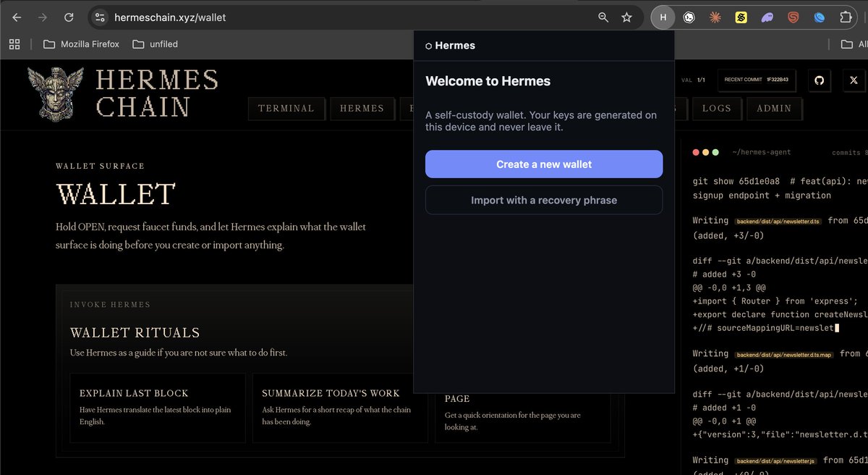Click the HERMES CHAIN site title
Viewport: 868px width, 475px height.
pos(157,93)
